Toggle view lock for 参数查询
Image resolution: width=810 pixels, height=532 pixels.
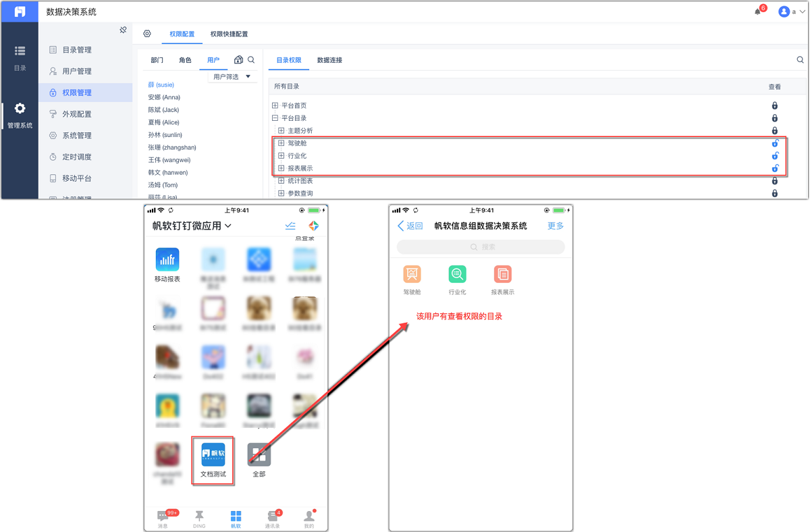point(775,193)
